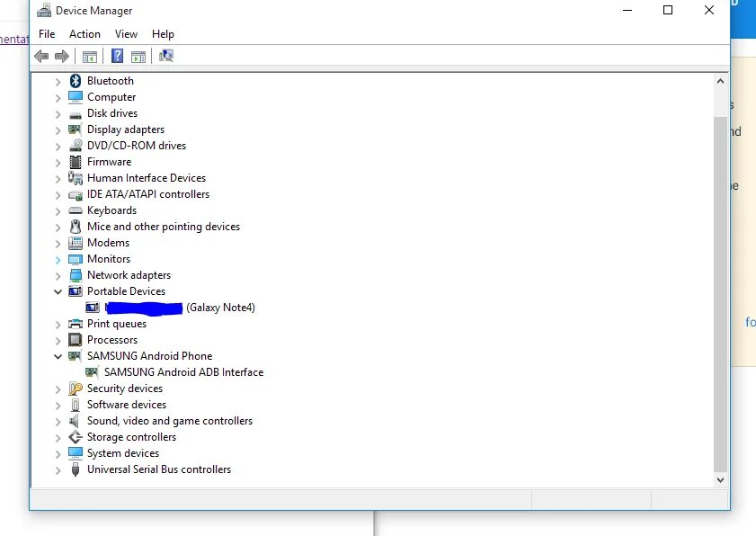The image size is (756, 536).
Task: Click the Forward arrow toolbar icon
Action: point(62,57)
